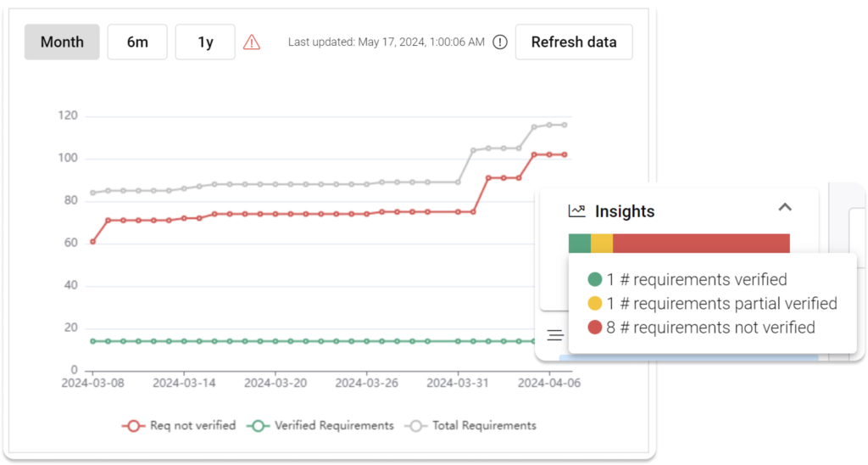The image size is (868, 465).
Task: Toggle the Total Requirements legend series
Action: [473, 425]
